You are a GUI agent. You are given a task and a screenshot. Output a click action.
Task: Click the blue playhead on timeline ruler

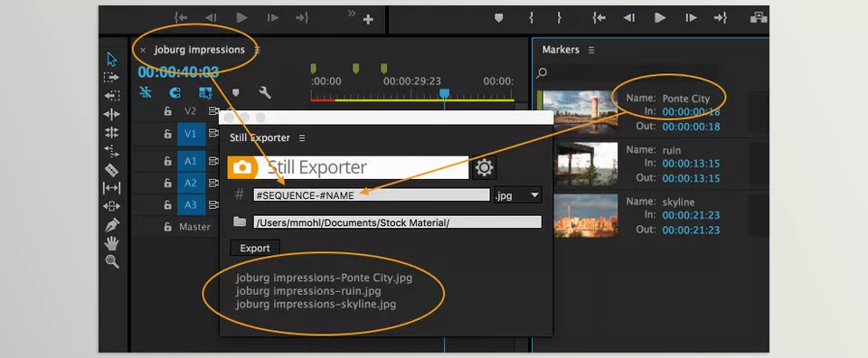[x=444, y=93]
